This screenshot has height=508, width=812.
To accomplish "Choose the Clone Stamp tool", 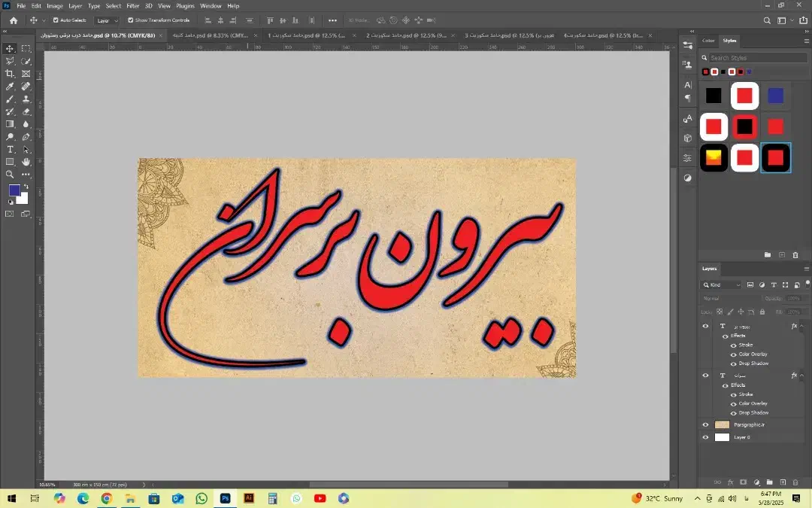I will (x=26, y=99).
